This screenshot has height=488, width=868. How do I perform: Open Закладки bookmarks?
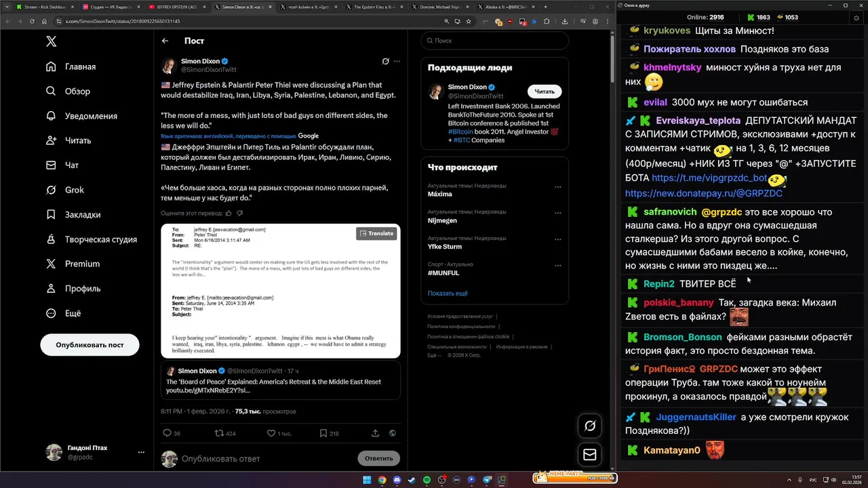(73, 214)
